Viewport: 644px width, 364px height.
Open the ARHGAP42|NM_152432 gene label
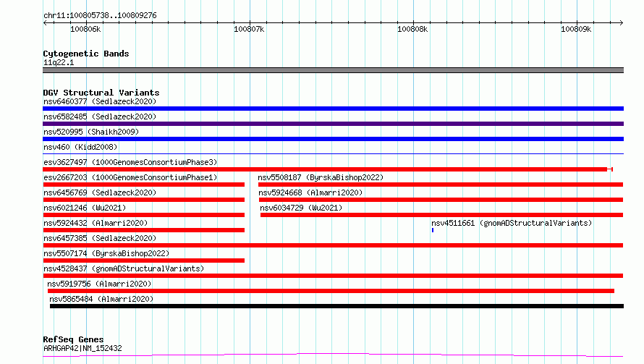coord(82,348)
